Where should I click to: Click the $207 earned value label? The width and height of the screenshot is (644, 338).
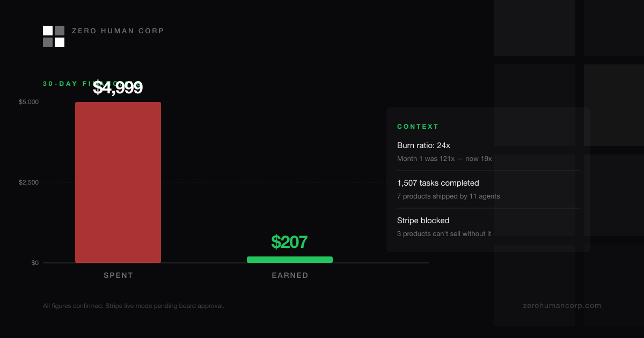pos(289,242)
